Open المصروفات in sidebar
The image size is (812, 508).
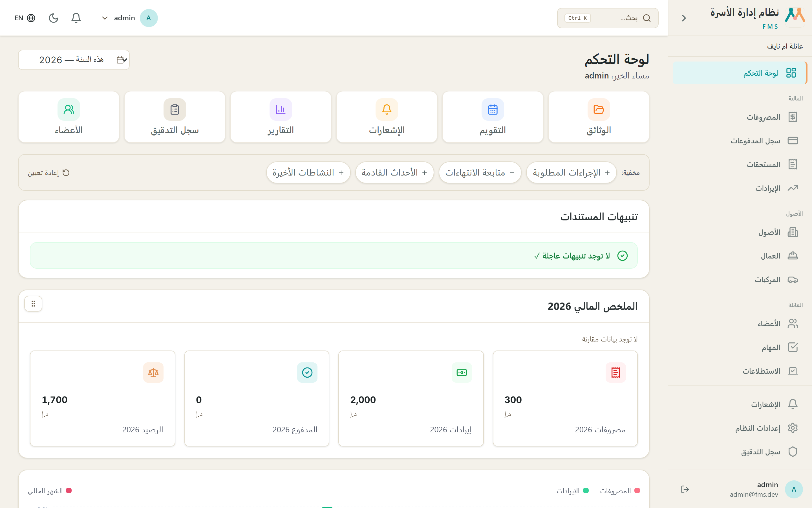[x=740, y=117]
